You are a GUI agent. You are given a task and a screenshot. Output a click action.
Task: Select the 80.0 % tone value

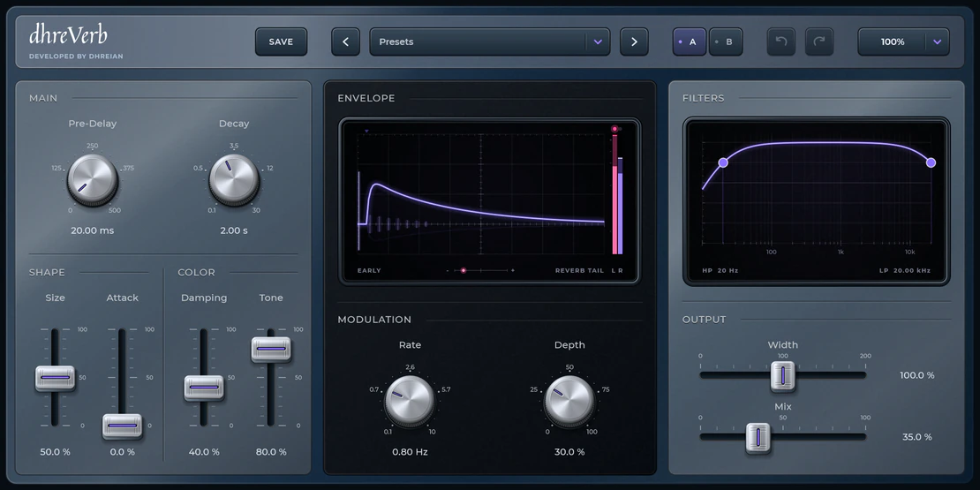(271, 452)
